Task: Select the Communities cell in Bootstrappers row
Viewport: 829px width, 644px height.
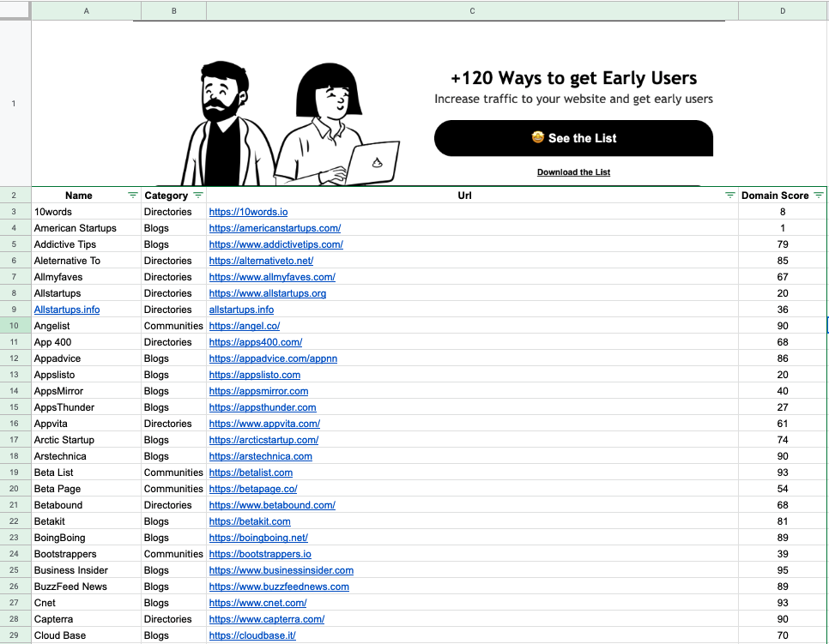Action: 174,554
